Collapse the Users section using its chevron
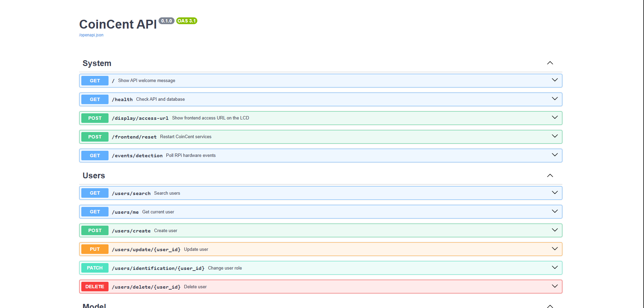 pyautogui.click(x=550, y=176)
